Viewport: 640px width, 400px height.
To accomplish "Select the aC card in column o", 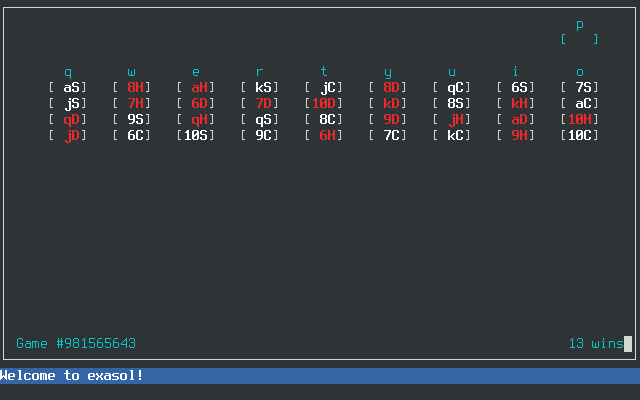I will [580, 103].
